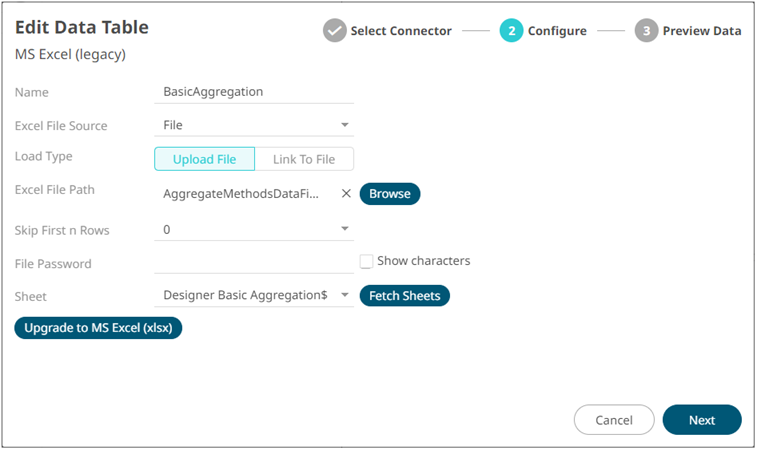Image resolution: width=757 pixels, height=450 pixels.
Task: Open the Excel File Source dropdown
Action: [x=345, y=126]
